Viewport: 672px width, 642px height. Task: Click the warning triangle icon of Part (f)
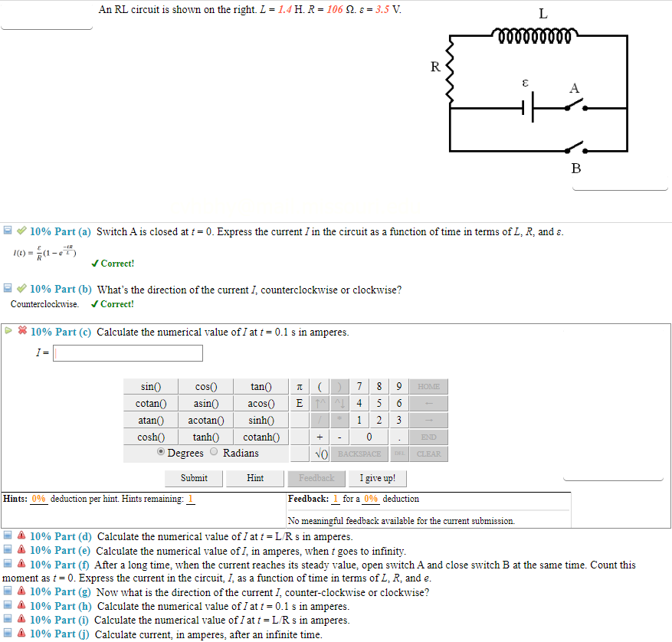[x=21, y=563]
